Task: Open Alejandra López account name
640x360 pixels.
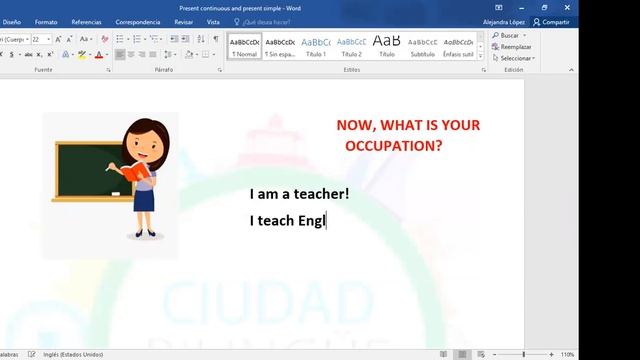Action: pos(504,22)
